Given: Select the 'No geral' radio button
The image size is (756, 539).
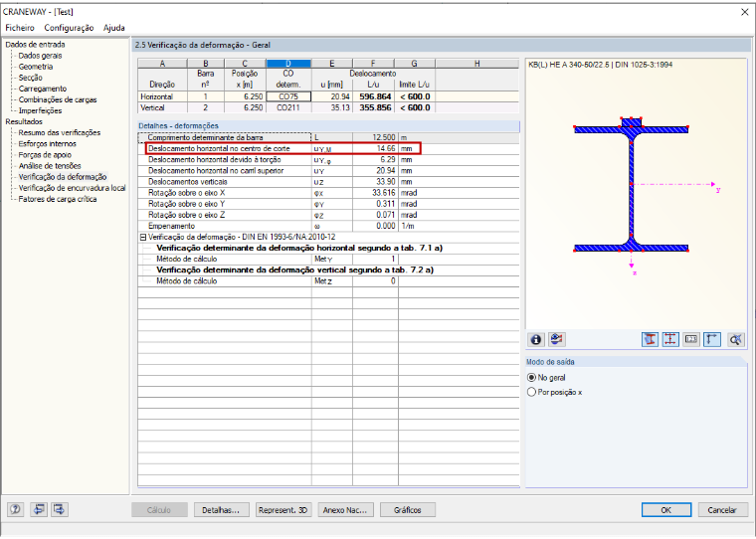Looking at the screenshot, I should coord(531,378).
